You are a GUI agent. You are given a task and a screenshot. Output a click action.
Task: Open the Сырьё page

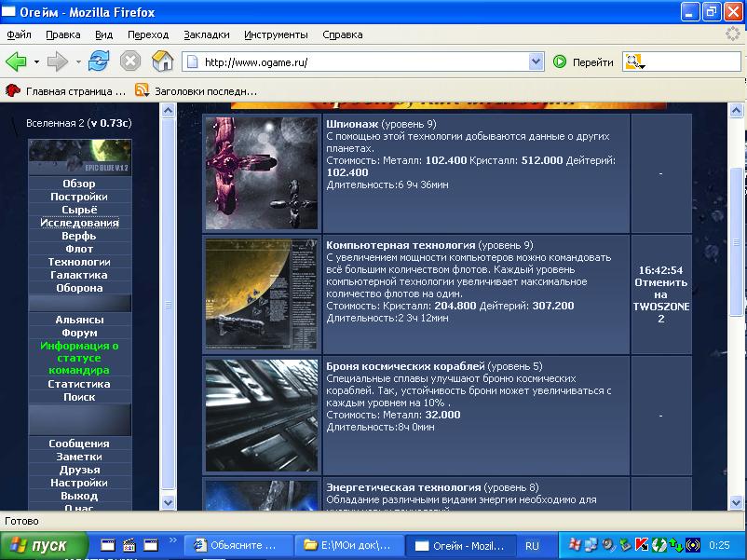(79, 210)
